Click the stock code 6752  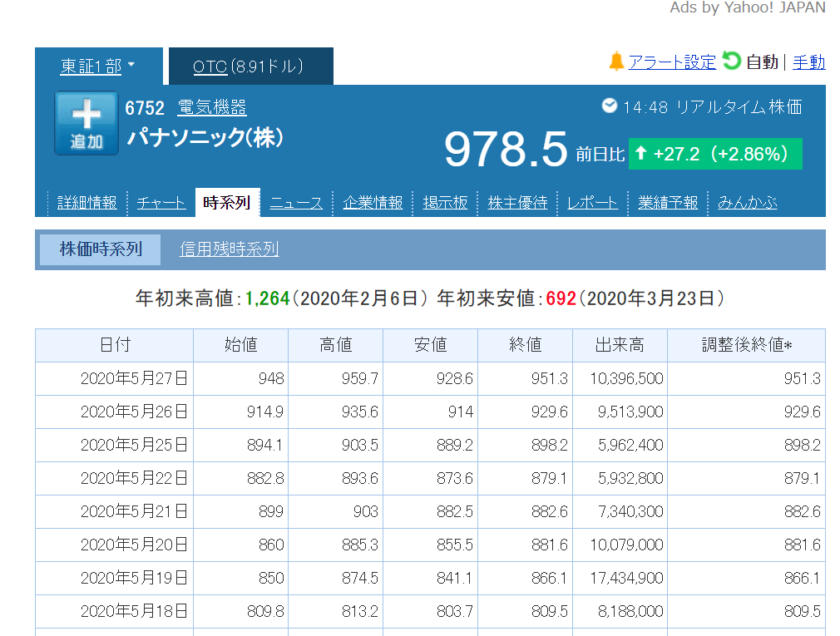pos(145,108)
